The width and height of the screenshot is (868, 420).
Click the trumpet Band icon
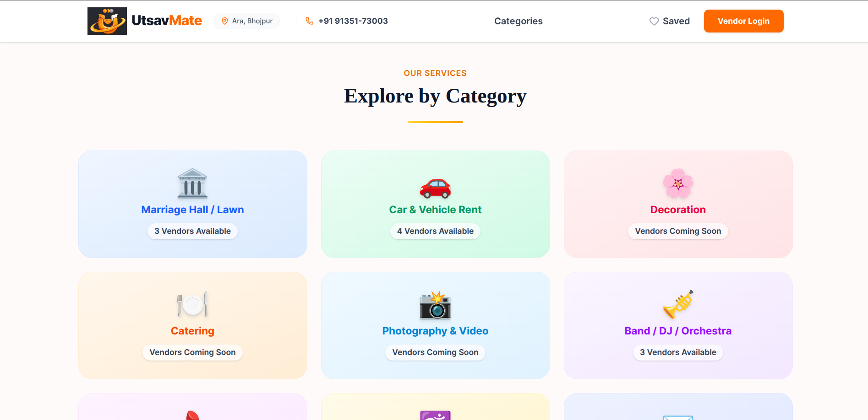click(x=678, y=304)
